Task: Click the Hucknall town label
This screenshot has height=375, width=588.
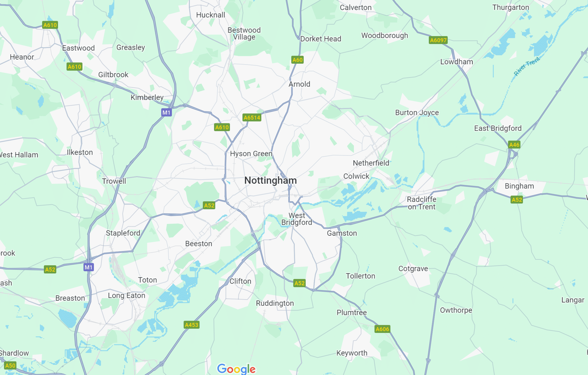Action: 211,15
